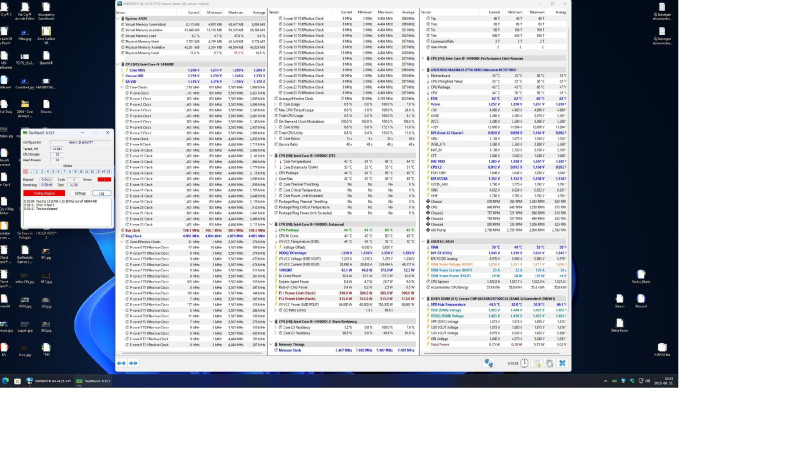Click the red Errors counter in TestMem5

[104, 180]
